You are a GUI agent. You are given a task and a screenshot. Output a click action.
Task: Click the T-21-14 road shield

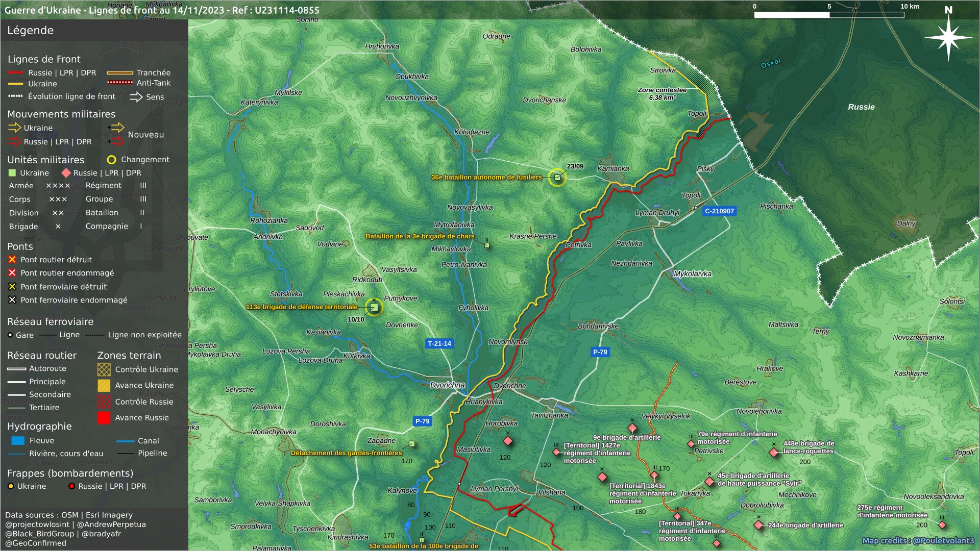[x=439, y=344]
